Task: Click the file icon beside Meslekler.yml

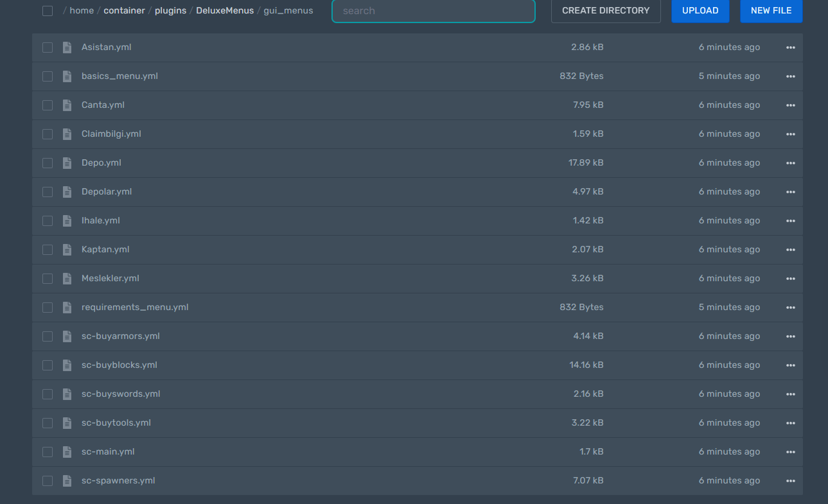Action: [67, 279]
